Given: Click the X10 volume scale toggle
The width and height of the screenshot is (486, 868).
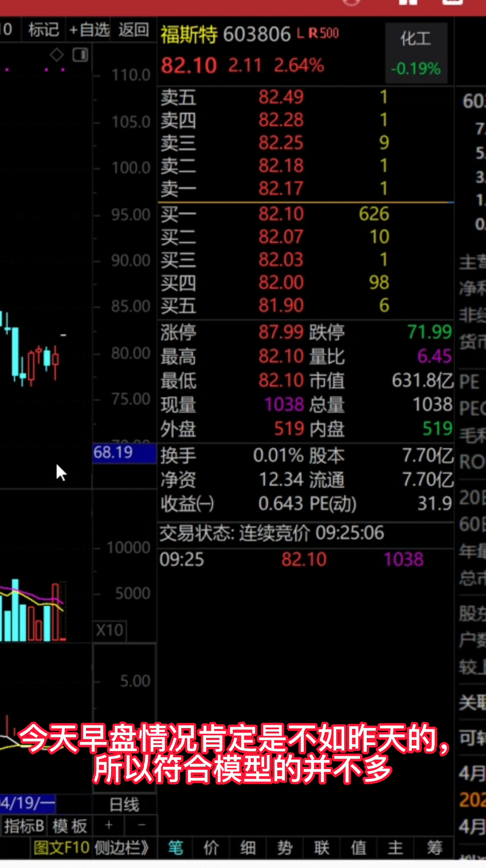Looking at the screenshot, I should [x=109, y=630].
